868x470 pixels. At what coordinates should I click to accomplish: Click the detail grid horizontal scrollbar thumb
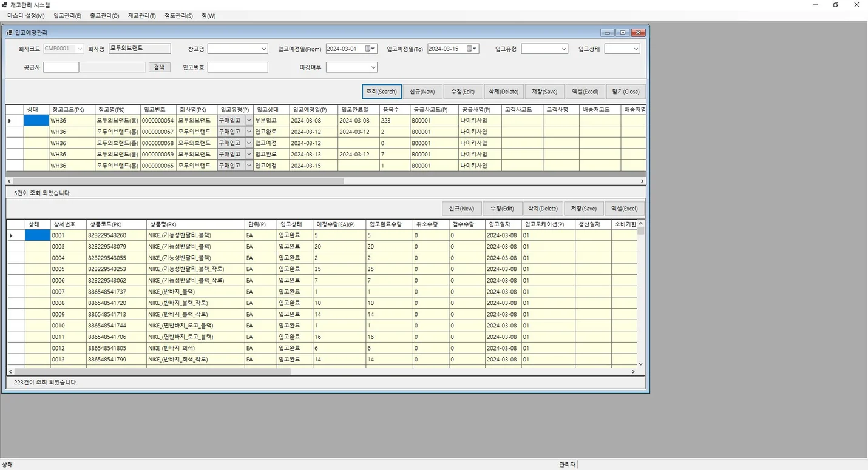coord(152,371)
